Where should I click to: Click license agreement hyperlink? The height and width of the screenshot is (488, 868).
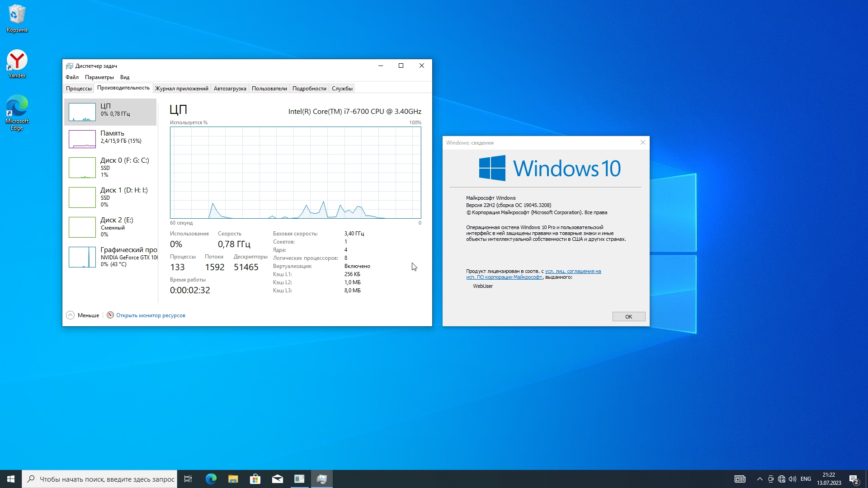tap(573, 271)
